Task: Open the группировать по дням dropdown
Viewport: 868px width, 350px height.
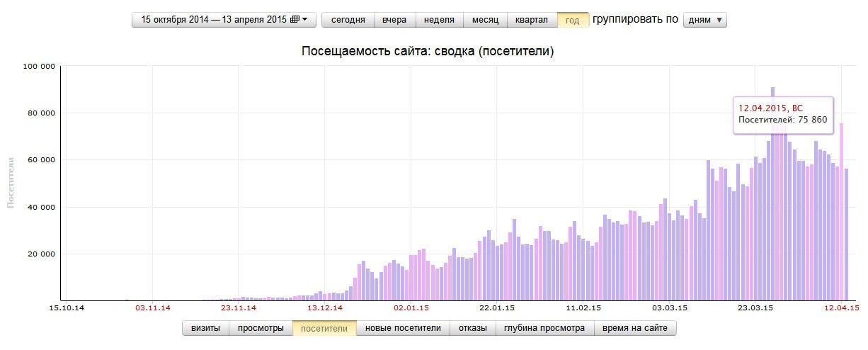Action: tap(704, 20)
